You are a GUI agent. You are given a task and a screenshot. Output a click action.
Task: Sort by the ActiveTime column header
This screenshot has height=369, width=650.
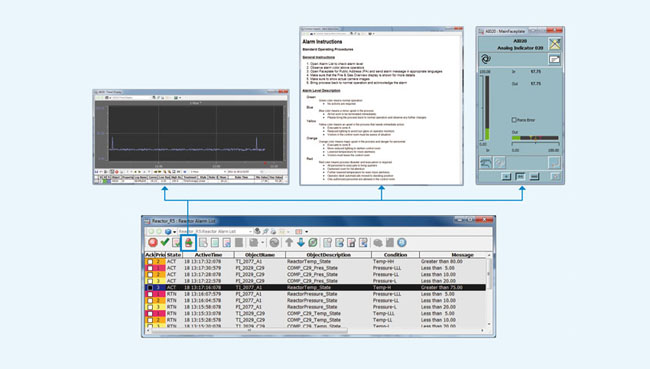208,255
